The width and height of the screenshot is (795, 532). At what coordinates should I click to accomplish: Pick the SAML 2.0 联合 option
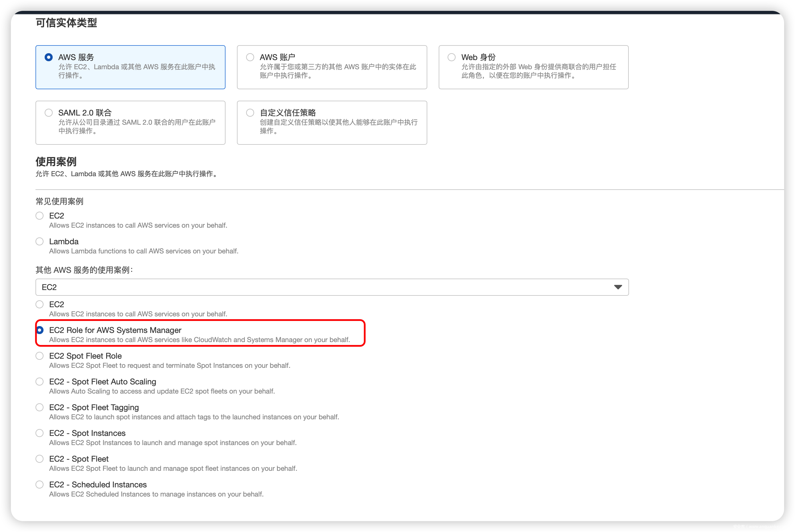[49, 113]
